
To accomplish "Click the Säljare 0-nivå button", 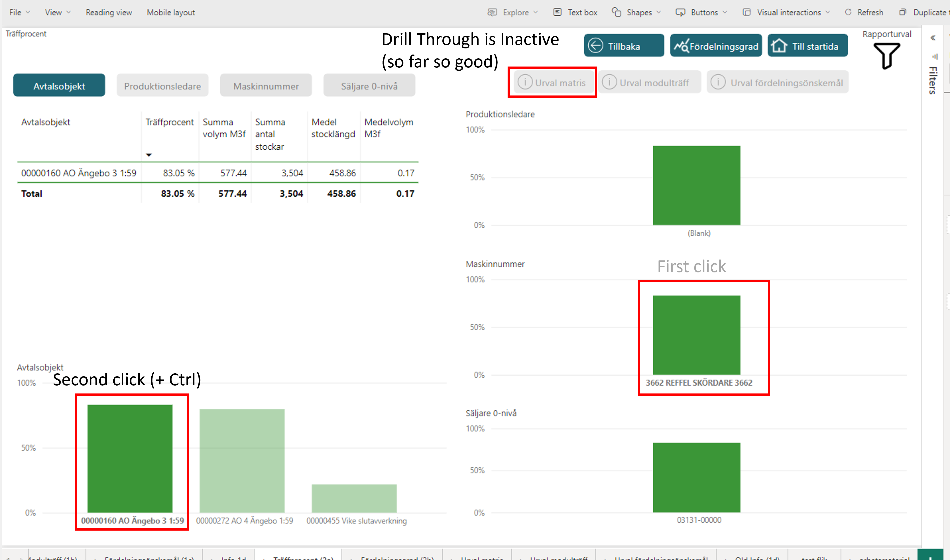I will (x=370, y=85).
